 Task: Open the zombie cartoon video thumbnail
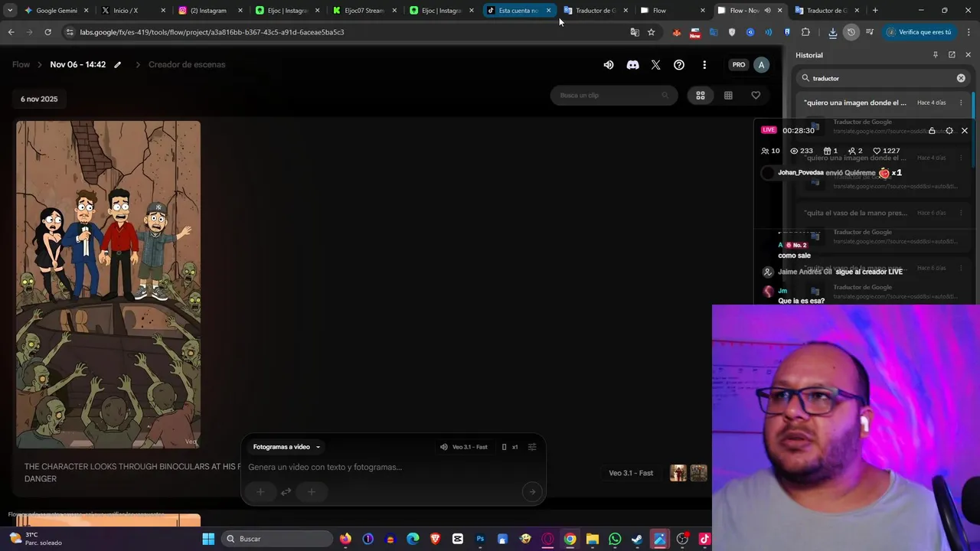click(109, 284)
